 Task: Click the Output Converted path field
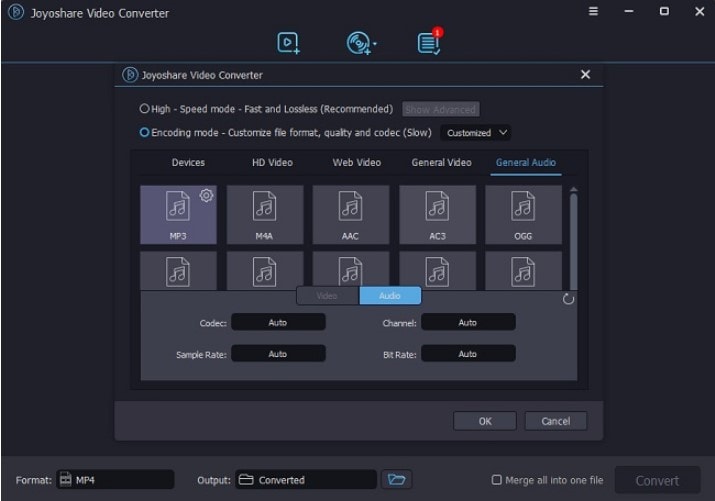point(306,480)
